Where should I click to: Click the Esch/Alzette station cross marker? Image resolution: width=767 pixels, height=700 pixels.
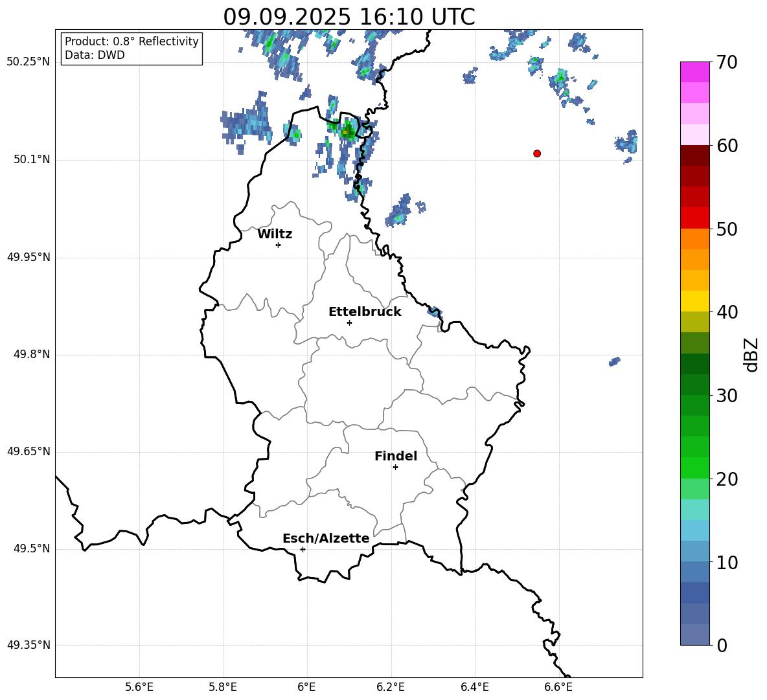pyautogui.click(x=303, y=549)
